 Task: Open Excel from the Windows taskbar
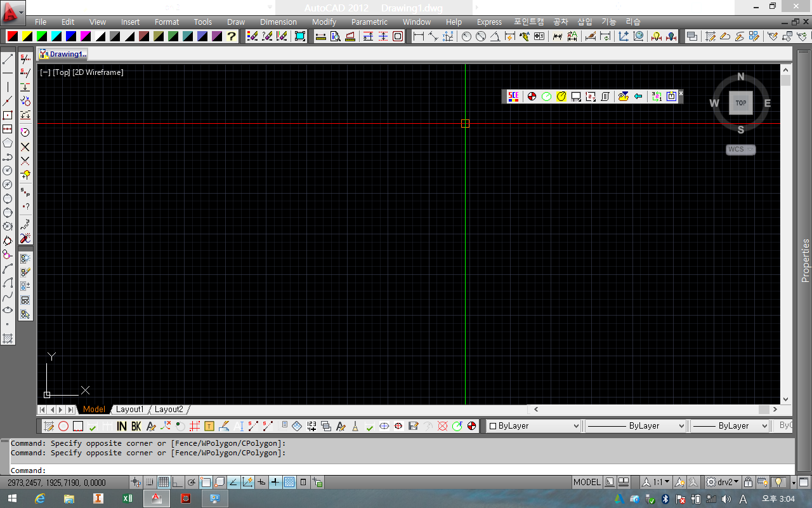(127, 498)
